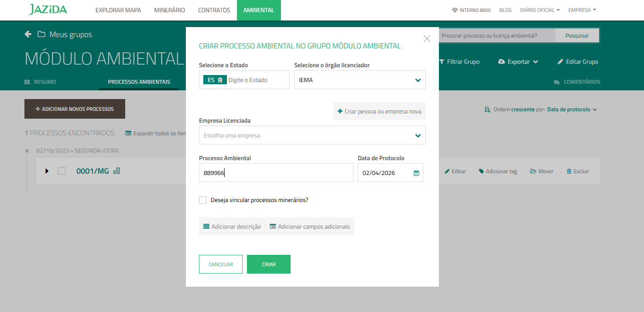Click the Cancelar button

220,264
